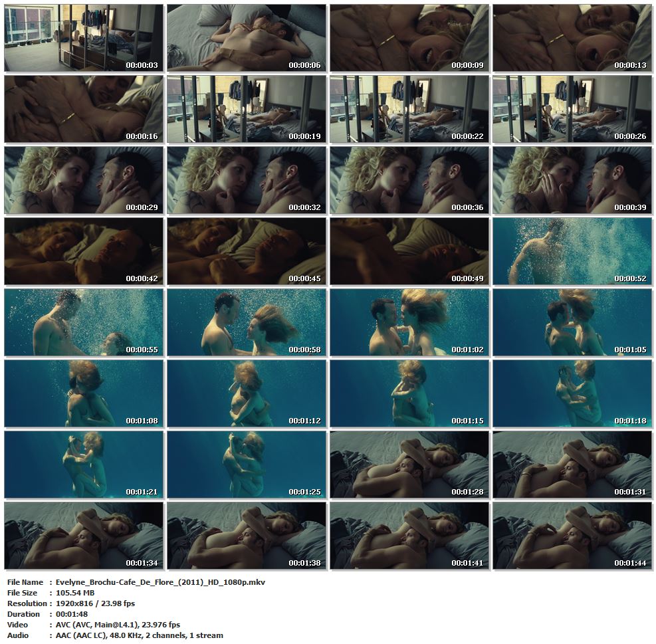Click the frame labeled 00:00:29

[x=84, y=180]
